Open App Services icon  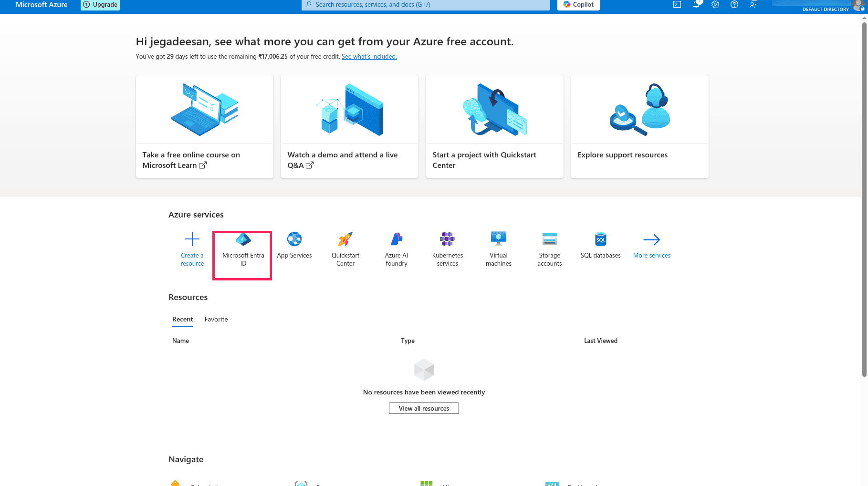pos(294,239)
